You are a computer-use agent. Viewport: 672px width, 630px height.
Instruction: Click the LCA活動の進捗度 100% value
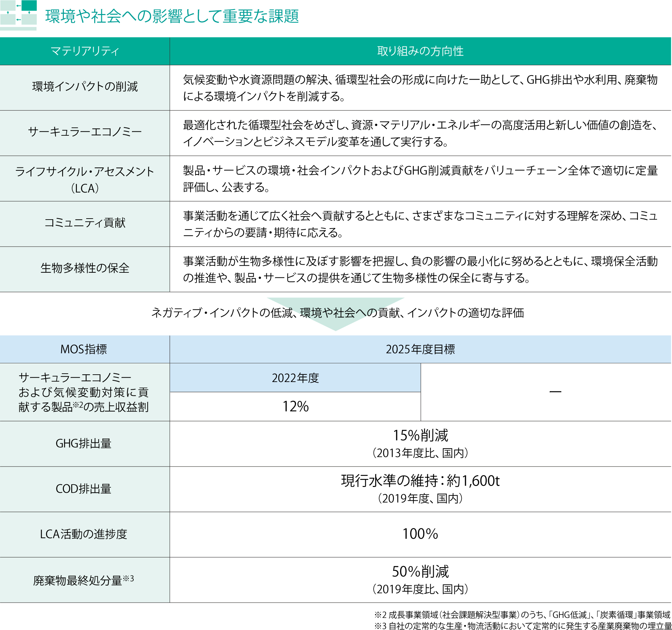coord(420,534)
